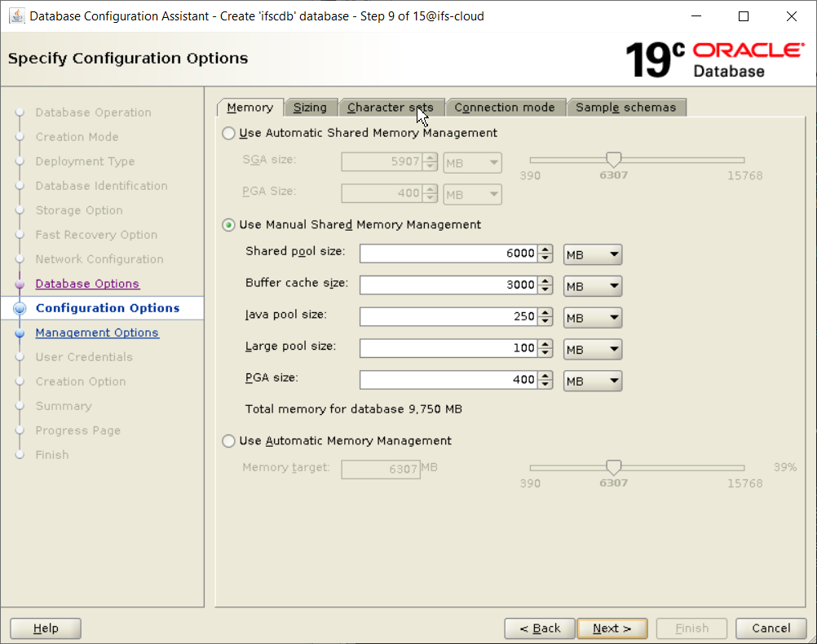This screenshot has width=817, height=644.
Task: Click the Memory target slider thumb
Action: [x=614, y=467]
